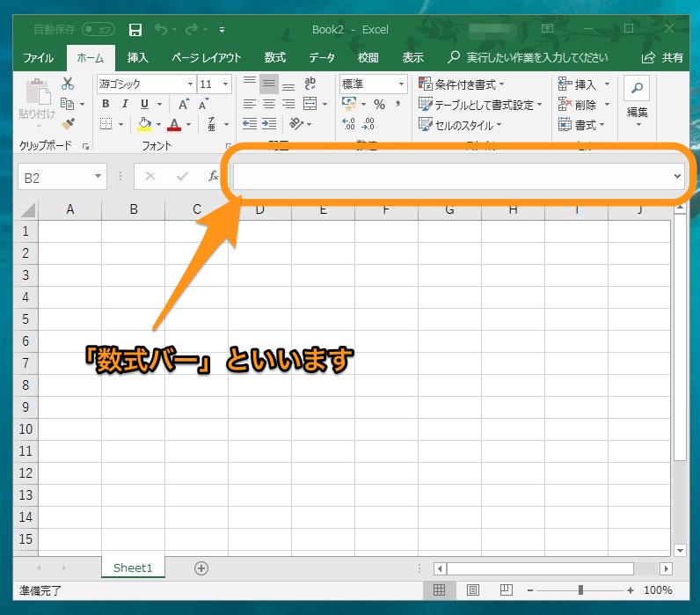Toggle the 自動保存 AutoSave switch

tap(98, 30)
